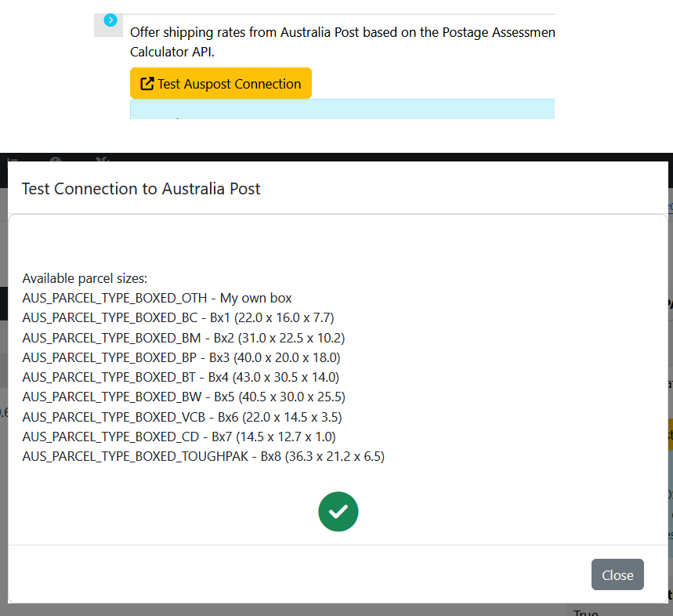Click the external-link icon in Test Auspost Connection
The image size is (673, 616).
coord(147,83)
